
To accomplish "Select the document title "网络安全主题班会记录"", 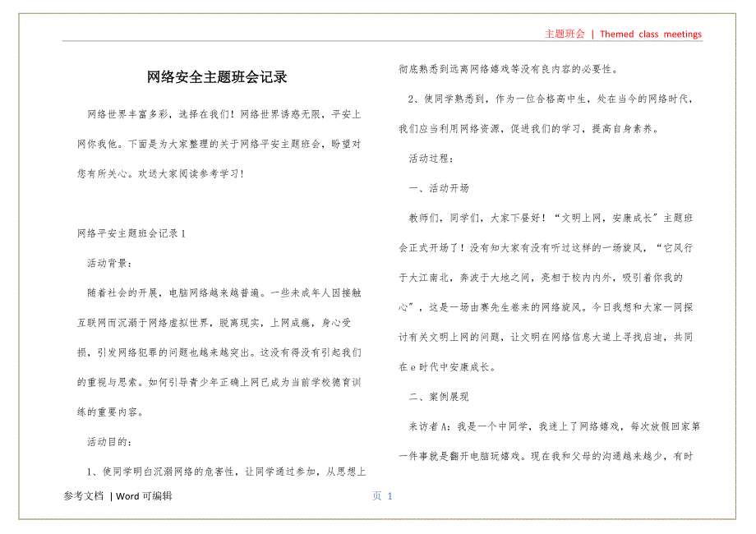I will coord(217,78).
